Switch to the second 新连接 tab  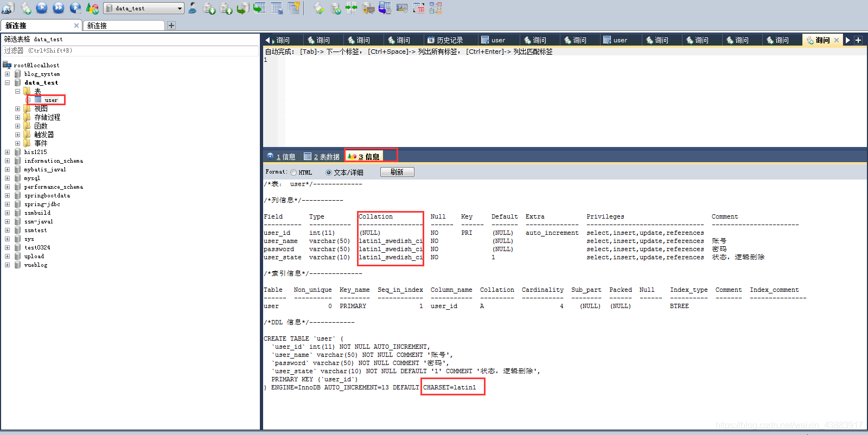[124, 25]
